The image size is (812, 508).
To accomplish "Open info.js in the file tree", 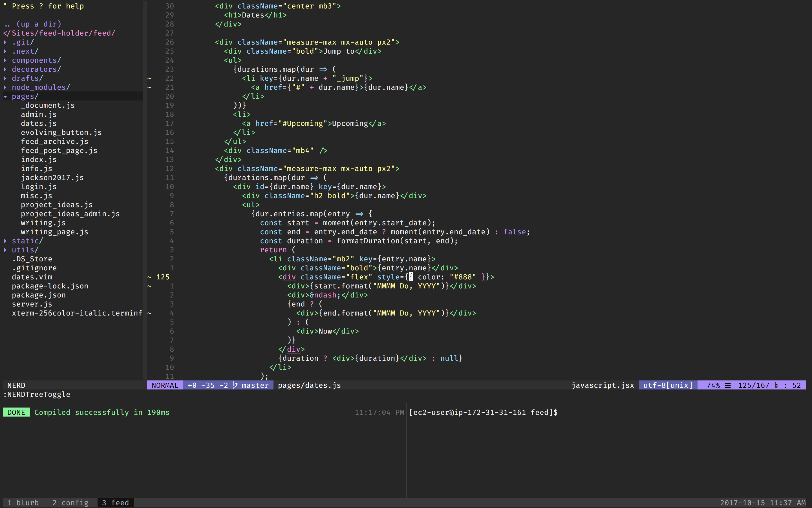I will point(37,169).
